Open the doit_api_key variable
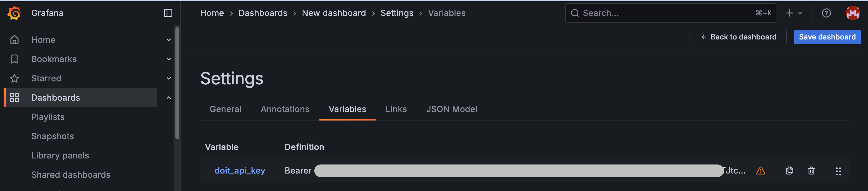The image size is (868, 191). coord(240,171)
